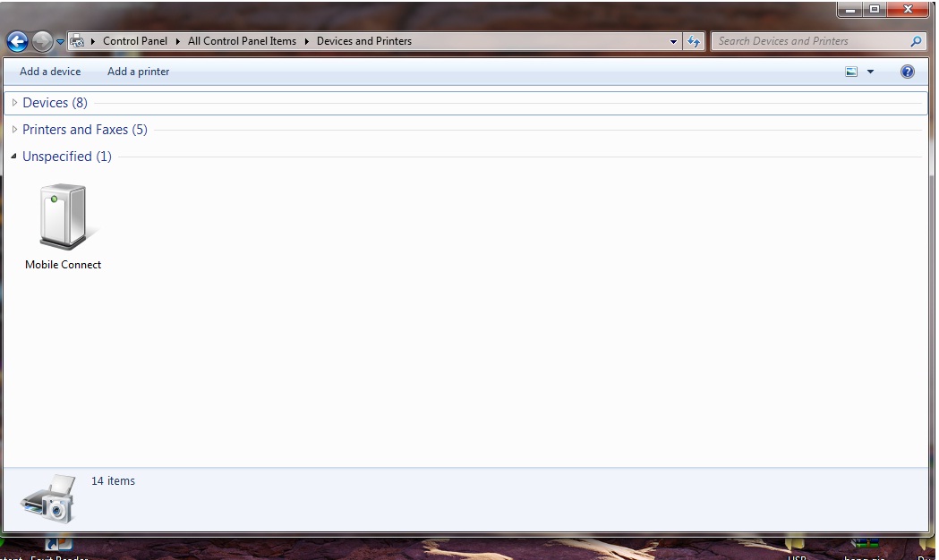This screenshot has height=560, width=939.
Task: Click Add a device
Action: [x=50, y=72]
